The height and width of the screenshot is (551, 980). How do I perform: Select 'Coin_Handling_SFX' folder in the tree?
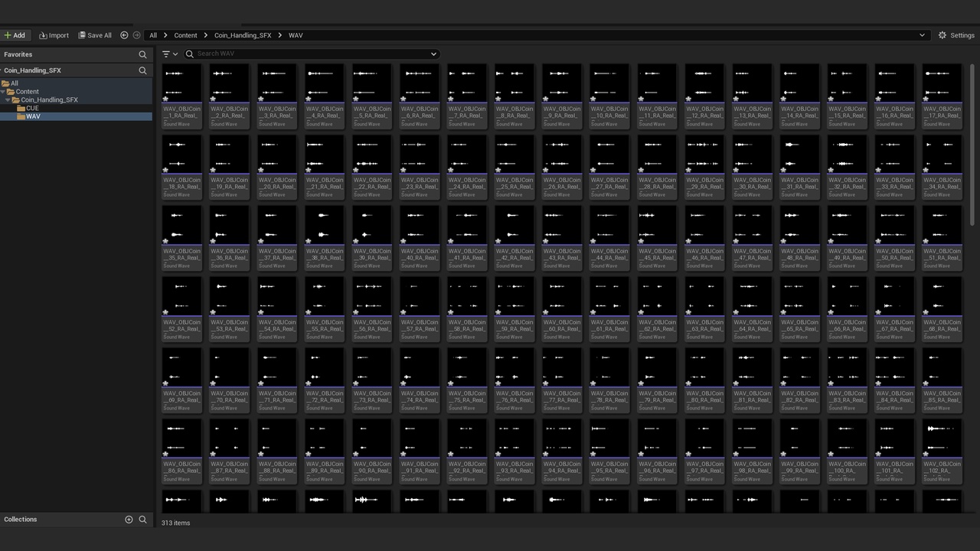pos(49,100)
